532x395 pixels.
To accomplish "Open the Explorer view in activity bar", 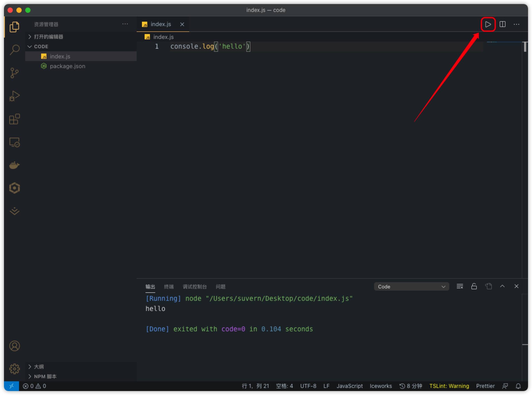I will pyautogui.click(x=14, y=27).
